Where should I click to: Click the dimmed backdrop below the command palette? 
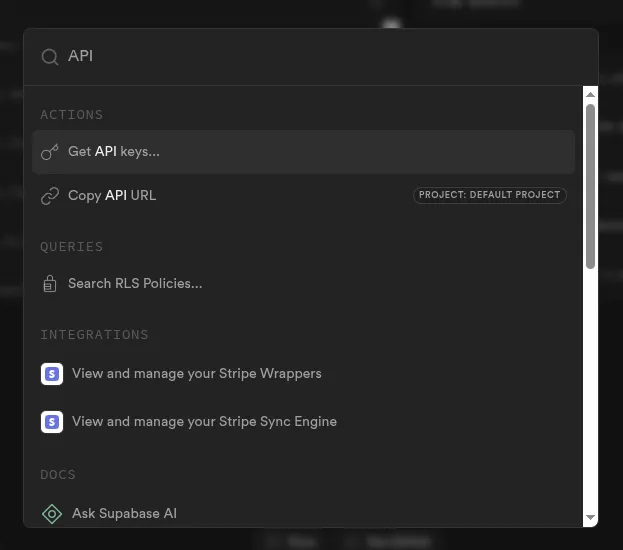pyautogui.click(x=311, y=540)
